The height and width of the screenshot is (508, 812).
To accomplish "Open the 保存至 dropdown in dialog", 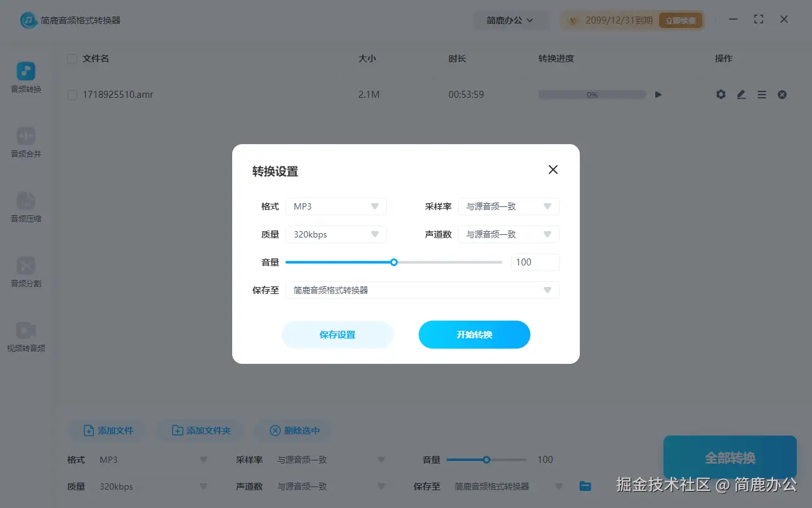I will pos(422,290).
